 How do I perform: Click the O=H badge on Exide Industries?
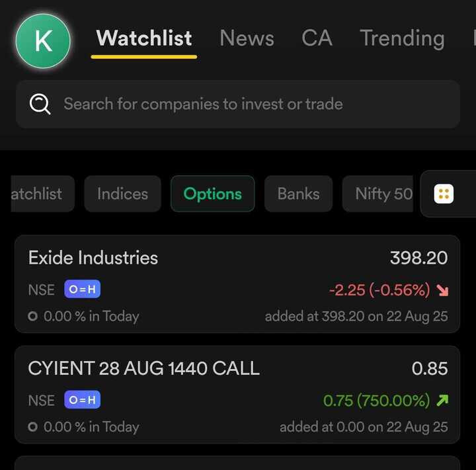tap(82, 290)
